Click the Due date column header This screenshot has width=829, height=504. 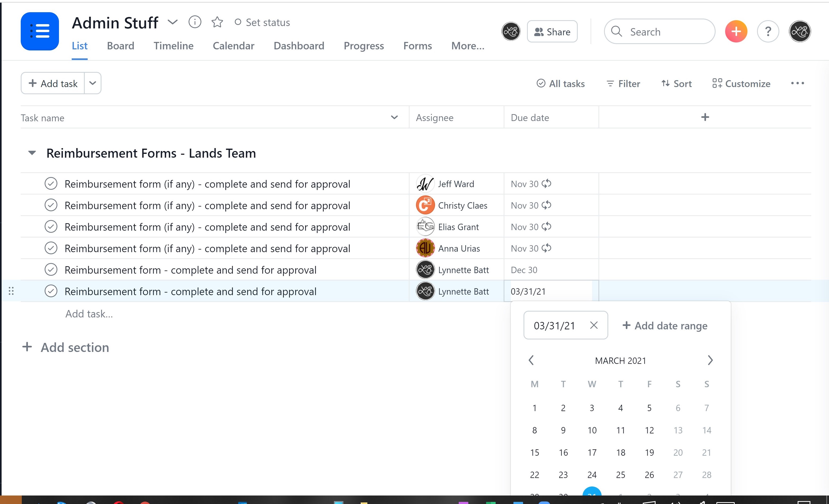(551, 117)
